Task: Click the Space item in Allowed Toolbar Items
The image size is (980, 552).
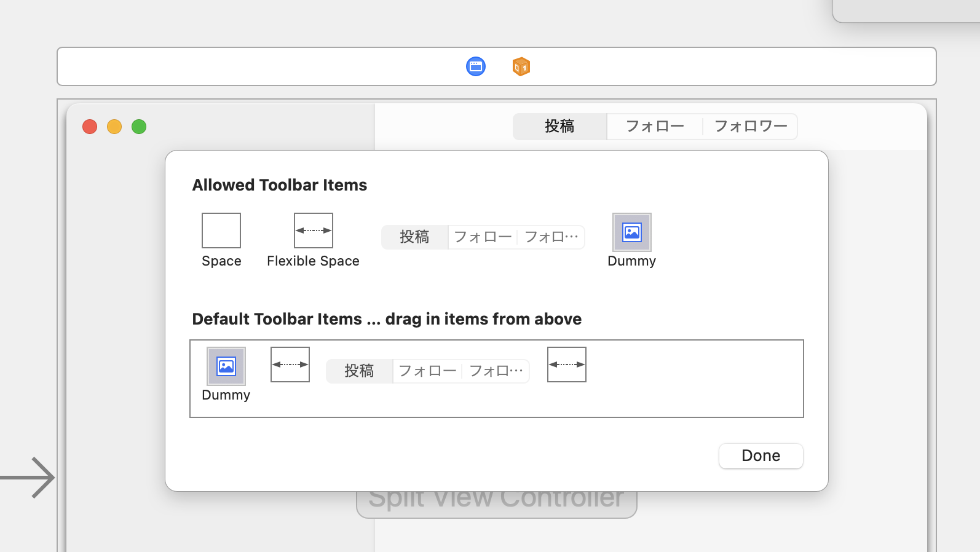Action: point(221,231)
